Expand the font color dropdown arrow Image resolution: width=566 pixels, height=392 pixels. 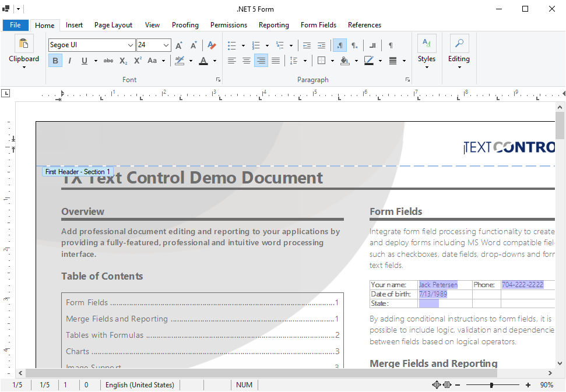click(x=215, y=61)
